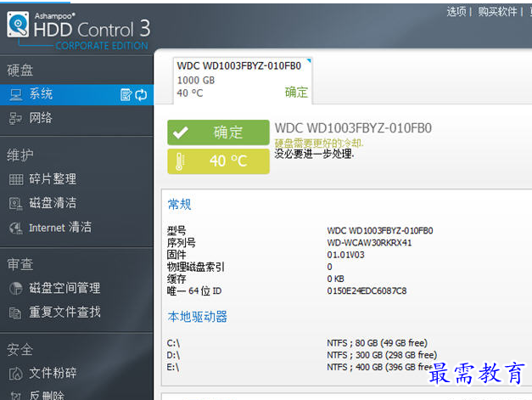Click the 硬盘需要更好的冷却 warning text
This screenshot has width=532, height=400.
(x=319, y=144)
